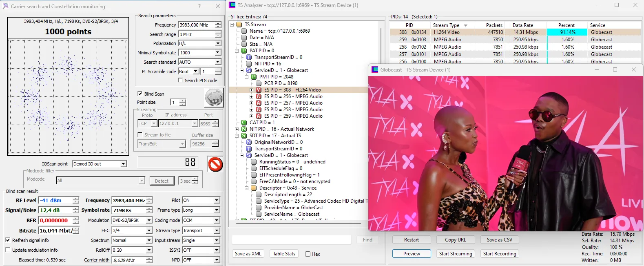Enable the Stream to file checkbox

(140, 134)
